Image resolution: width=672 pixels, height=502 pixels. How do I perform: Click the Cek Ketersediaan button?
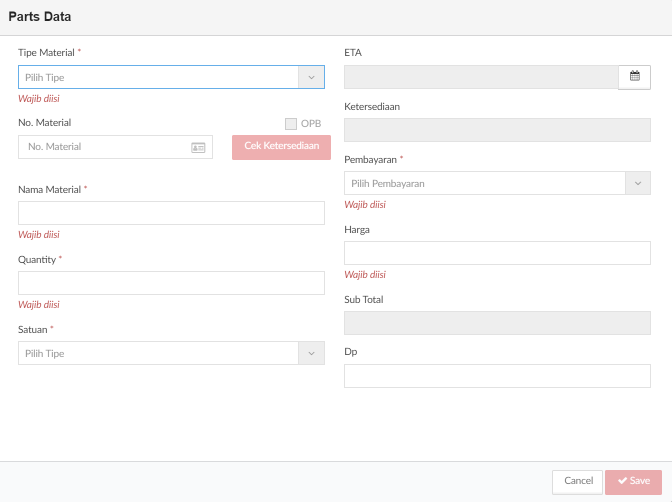281,147
